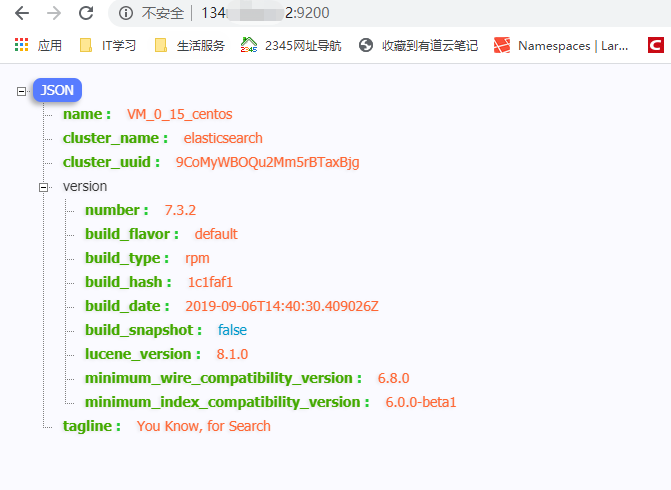Reload the current page
This screenshot has width=671, height=490.
pyautogui.click(x=86, y=13)
